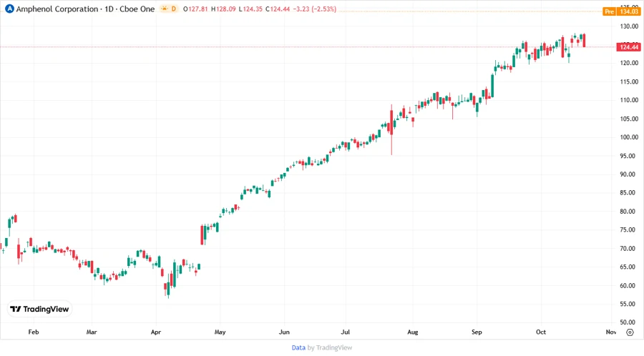Click the 50.00 price axis label
The image size is (644, 356).
[x=629, y=322]
